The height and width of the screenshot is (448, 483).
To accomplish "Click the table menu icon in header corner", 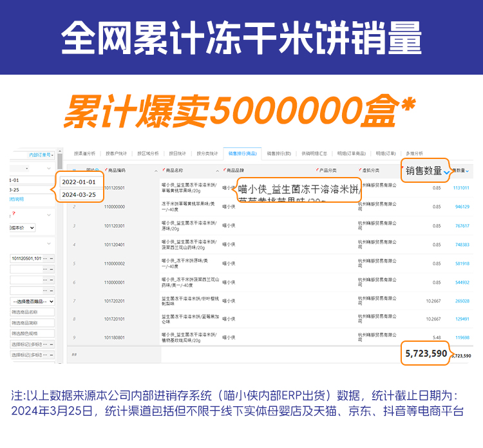I will 74,170.
